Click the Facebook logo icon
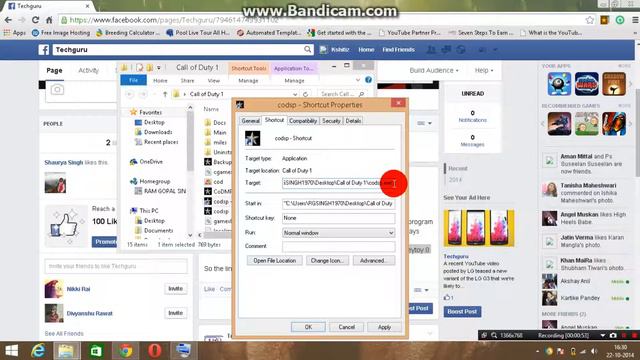The width and height of the screenshot is (640, 360). coord(44,50)
